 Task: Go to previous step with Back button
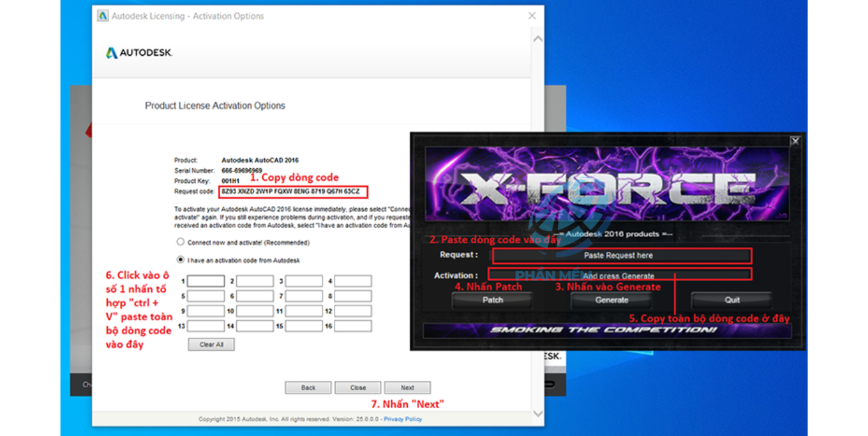coord(308,387)
